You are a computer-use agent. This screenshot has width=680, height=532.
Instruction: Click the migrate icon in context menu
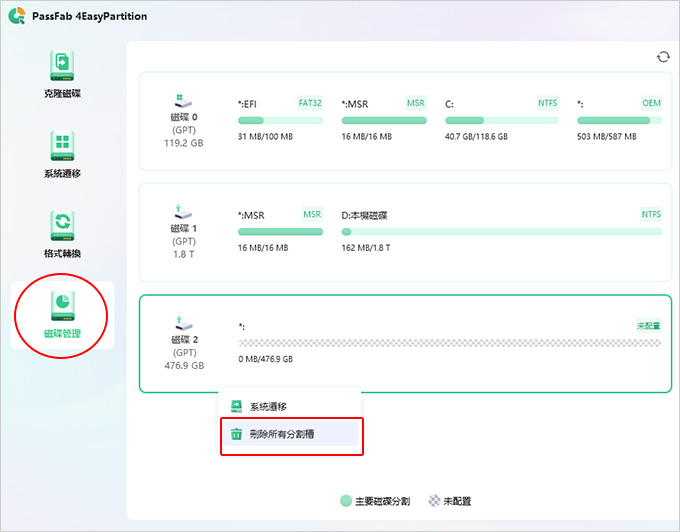tap(236, 406)
